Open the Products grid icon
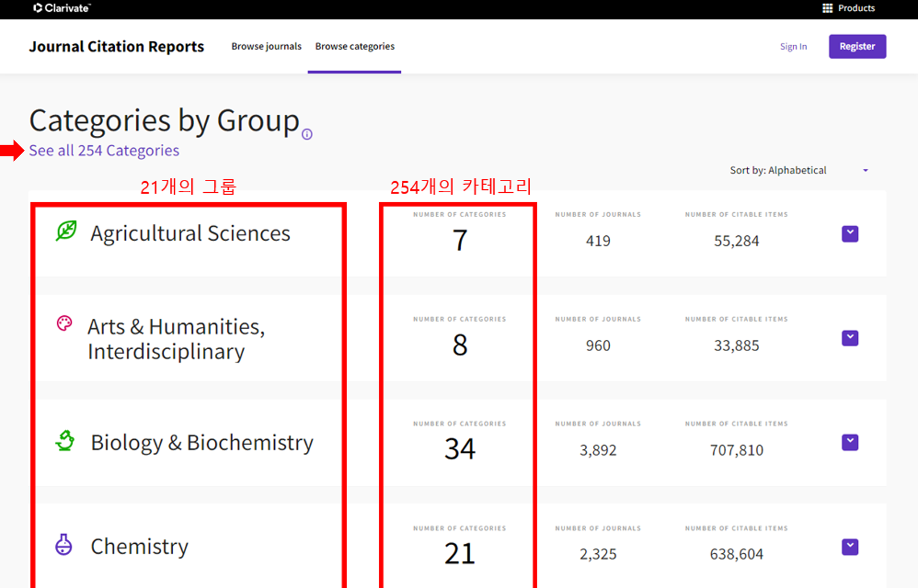Viewport: 918px width, 588px height. pyautogui.click(x=827, y=8)
